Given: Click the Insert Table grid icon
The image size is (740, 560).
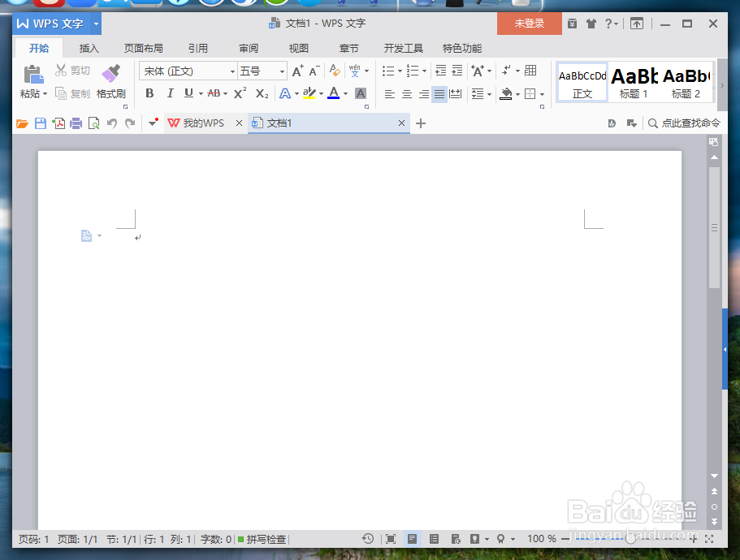Looking at the screenshot, I should click(x=530, y=71).
